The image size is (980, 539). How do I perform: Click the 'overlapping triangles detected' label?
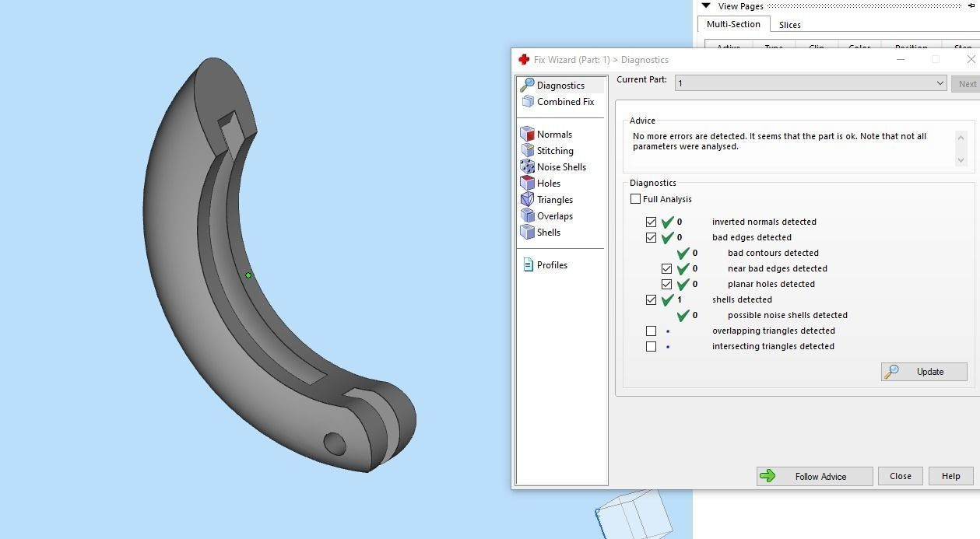point(774,331)
